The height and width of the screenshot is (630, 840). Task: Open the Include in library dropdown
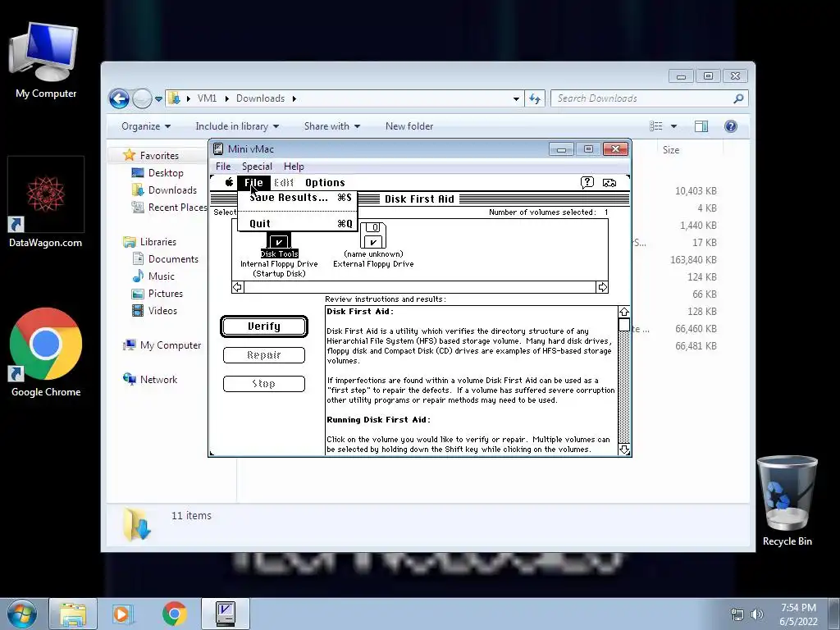coord(237,126)
